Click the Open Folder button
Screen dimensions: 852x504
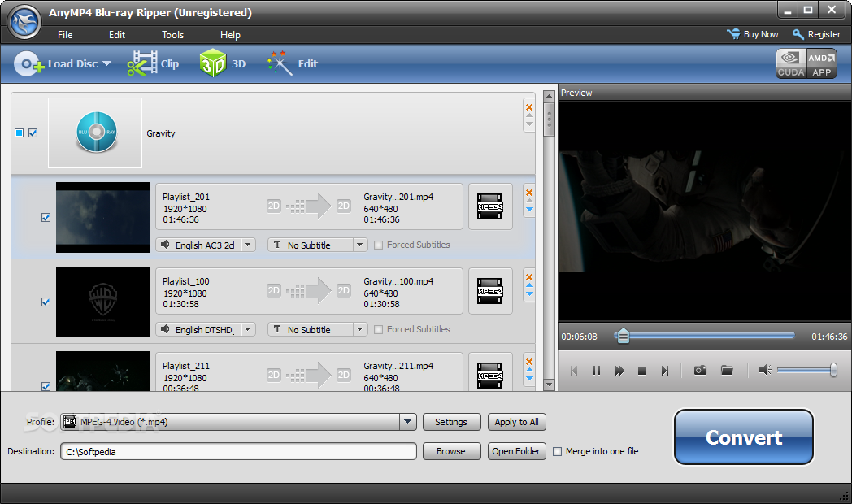tap(517, 451)
